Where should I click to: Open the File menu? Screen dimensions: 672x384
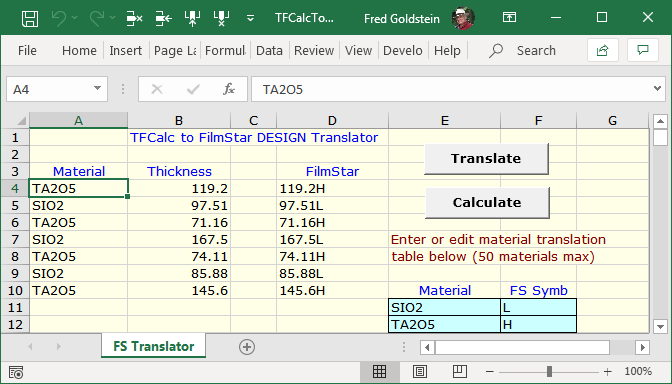tap(27, 51)
